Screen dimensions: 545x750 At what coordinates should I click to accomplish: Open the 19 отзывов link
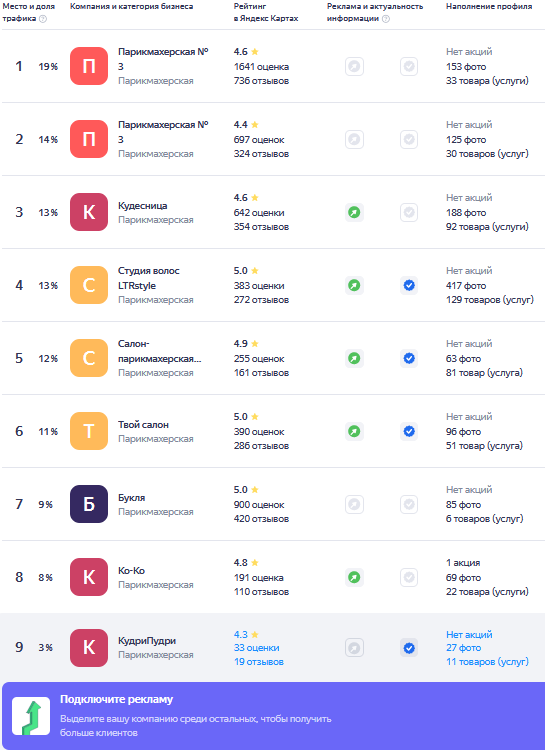click(259, 662)
